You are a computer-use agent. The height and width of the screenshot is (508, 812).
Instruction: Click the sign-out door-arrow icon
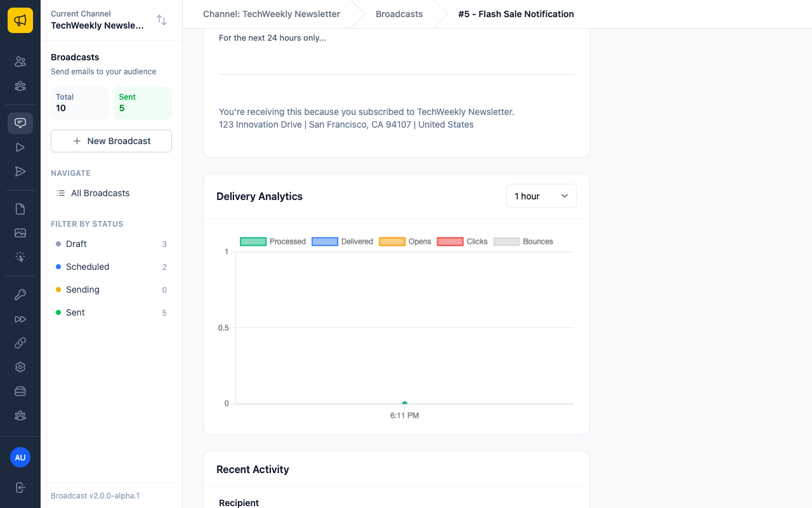click(x=20, y=488)
